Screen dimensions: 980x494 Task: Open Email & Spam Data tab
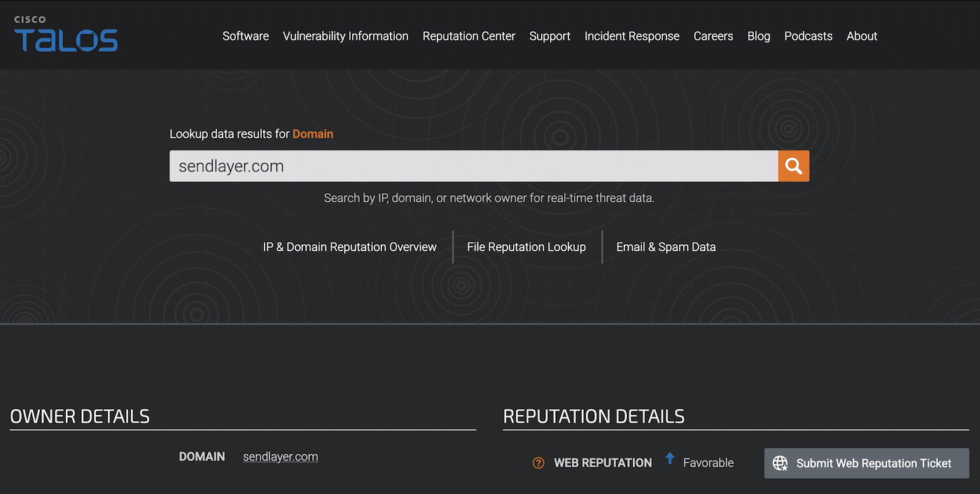click(666, 247)
